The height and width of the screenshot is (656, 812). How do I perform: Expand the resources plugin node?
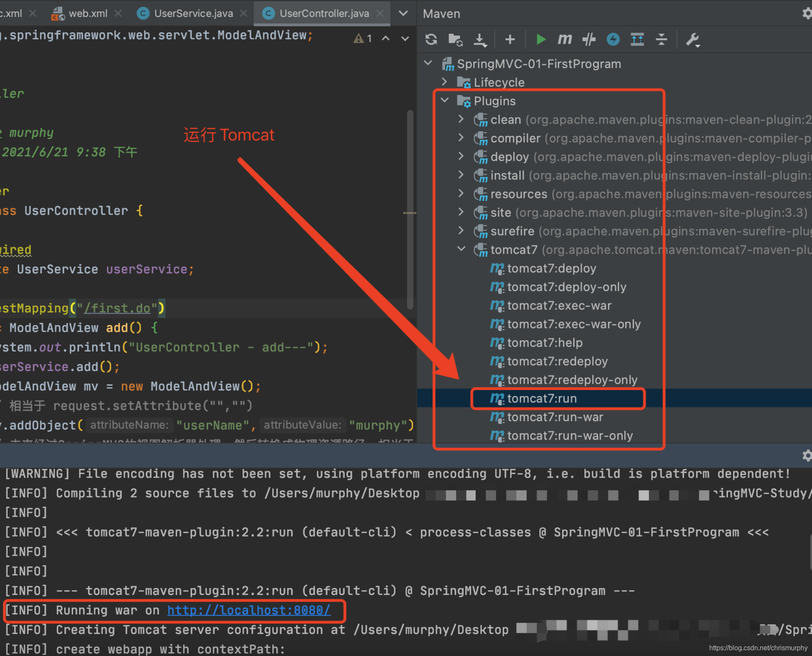pyautogui.click(x=461, y=193)
